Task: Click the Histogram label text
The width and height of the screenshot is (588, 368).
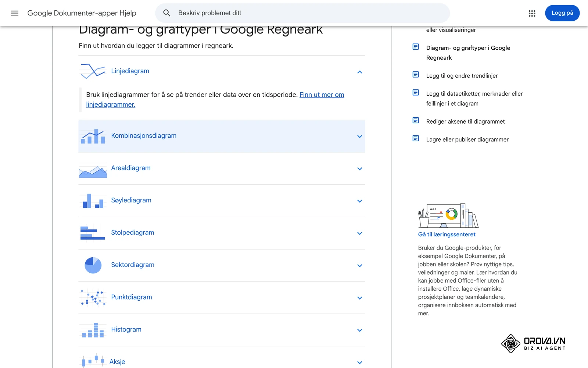Action: tap(126, 330)
